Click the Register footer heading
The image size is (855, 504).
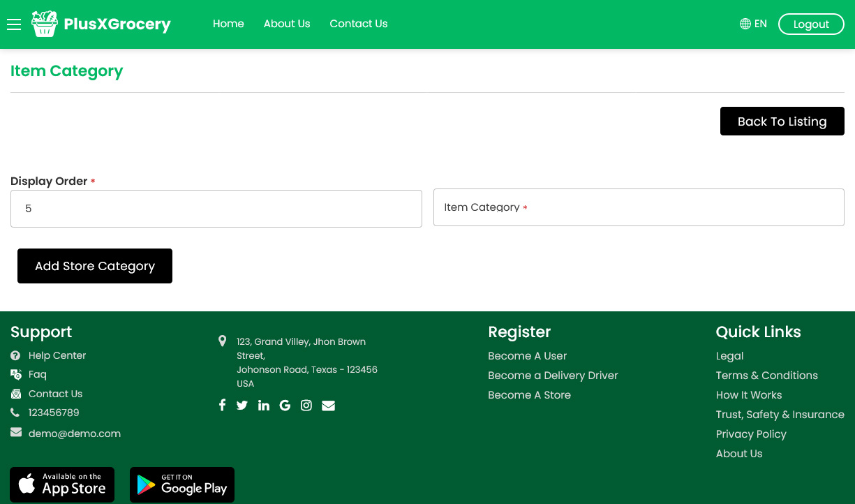tap(519, 332)
